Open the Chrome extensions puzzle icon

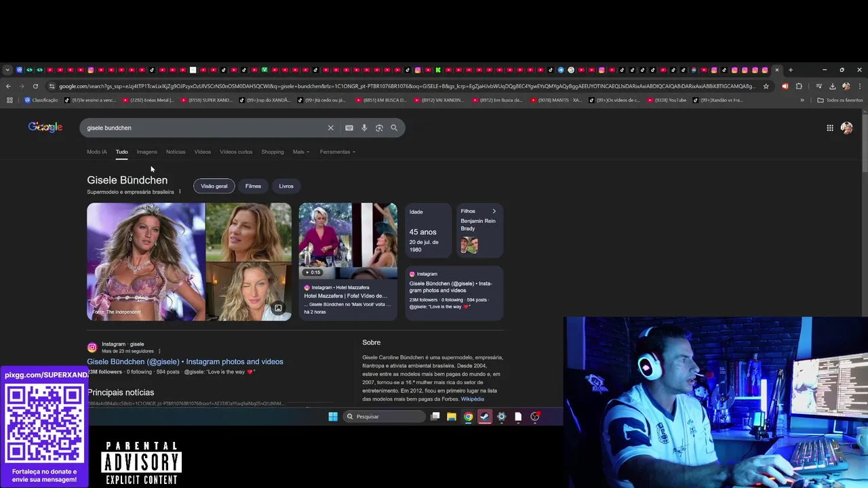click(x=799, y=86)
